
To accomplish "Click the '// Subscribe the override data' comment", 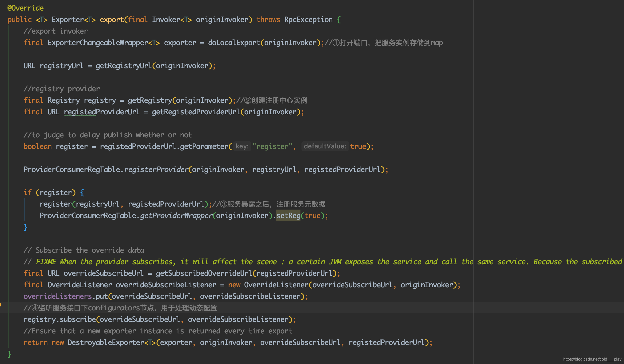I will [x=84, y=250].
